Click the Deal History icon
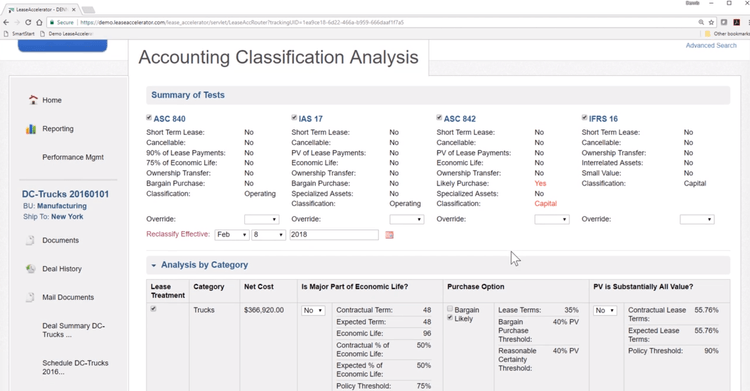Screen dimensions: 750x391 tap(31, 269)
